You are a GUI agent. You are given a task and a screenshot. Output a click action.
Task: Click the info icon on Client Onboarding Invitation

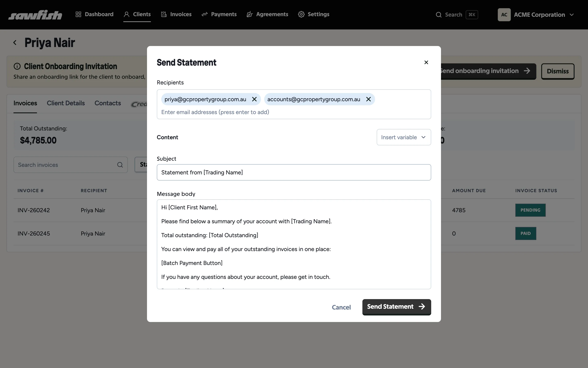pyautogui.click(x=17, y=66)
